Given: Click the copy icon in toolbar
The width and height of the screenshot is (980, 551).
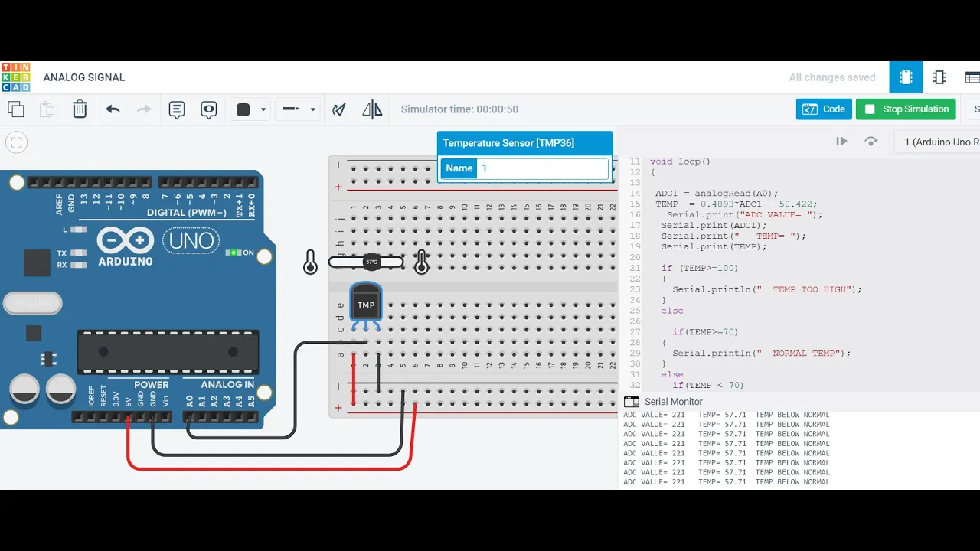Looking at the screenshot, I should pyautogui.click(x=15, y=109).
